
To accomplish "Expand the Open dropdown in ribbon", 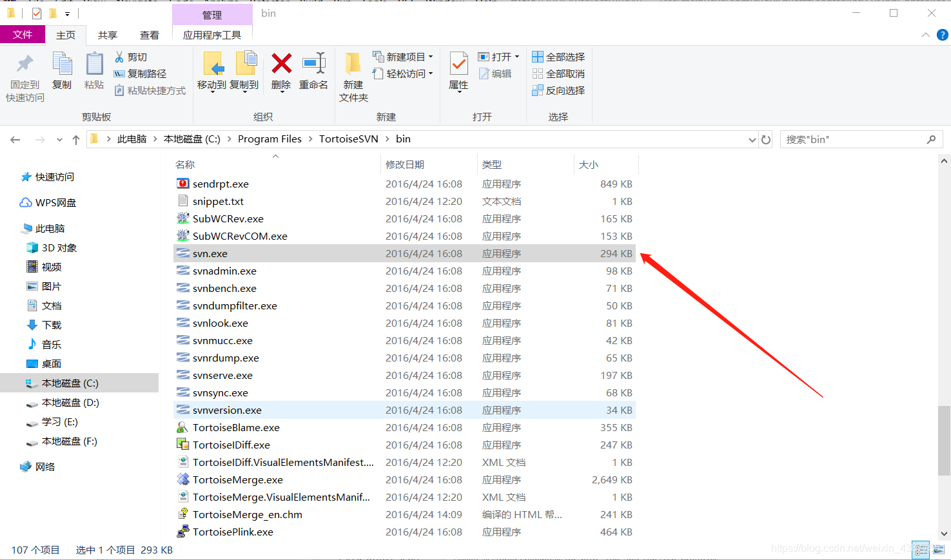I will pyautogui.click(x=517, y=57).
